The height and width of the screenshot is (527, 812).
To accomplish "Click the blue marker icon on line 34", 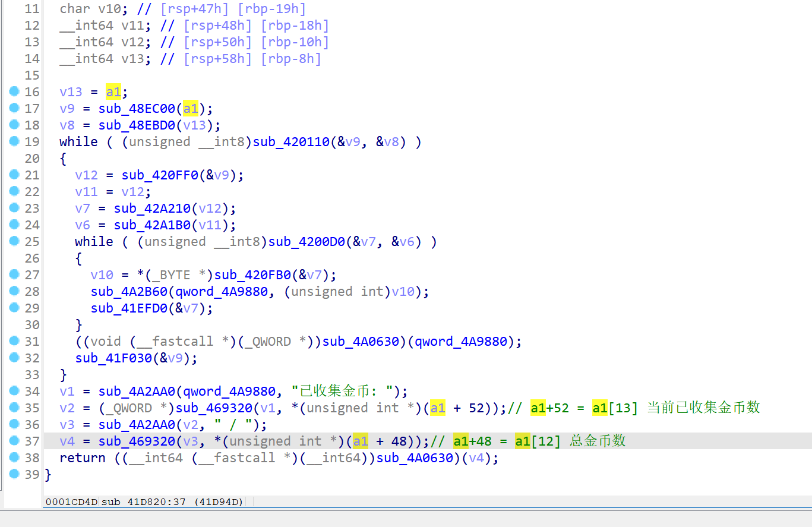I will coord(14,391).
